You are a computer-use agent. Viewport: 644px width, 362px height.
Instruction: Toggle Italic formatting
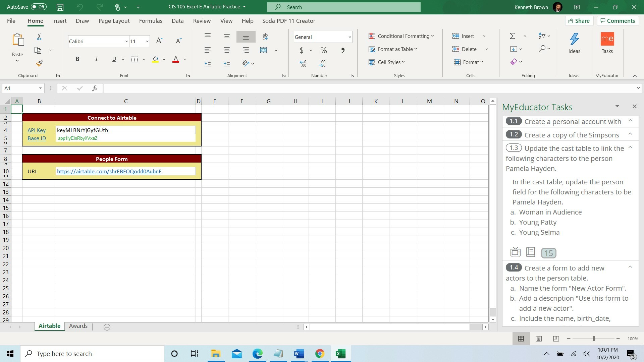point(96,59)
